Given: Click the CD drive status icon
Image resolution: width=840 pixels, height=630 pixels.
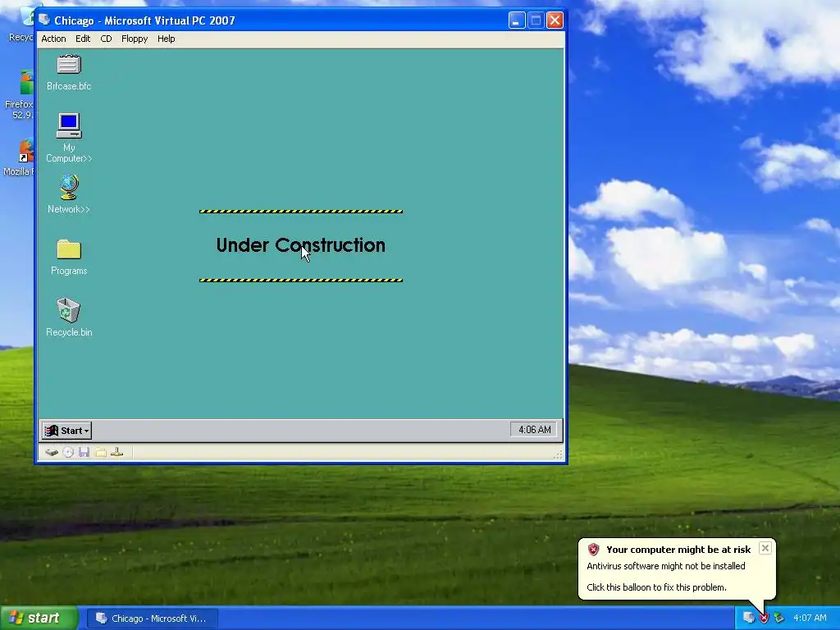Looking at the screenshot, I should (x=68, y=453).
